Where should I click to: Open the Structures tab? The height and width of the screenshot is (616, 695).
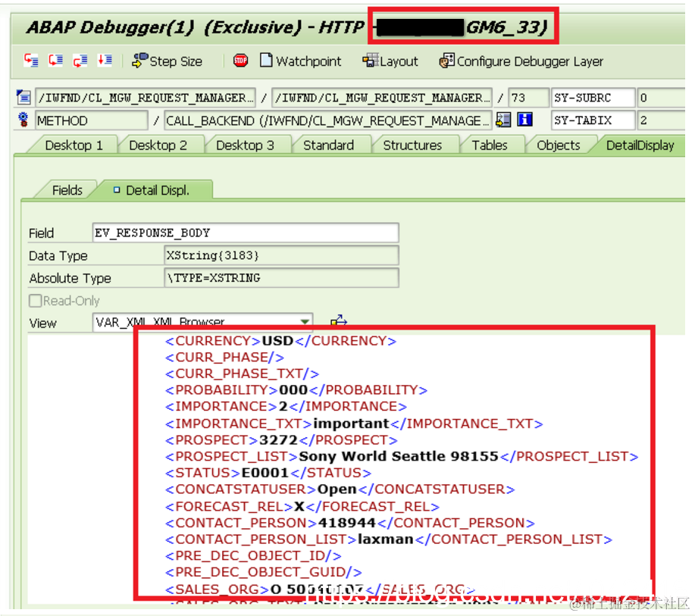point(412,145)
